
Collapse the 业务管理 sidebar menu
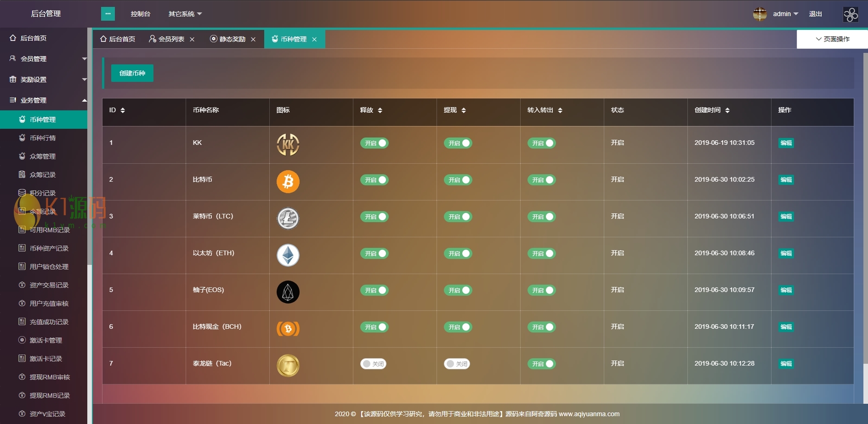point(44,100)
